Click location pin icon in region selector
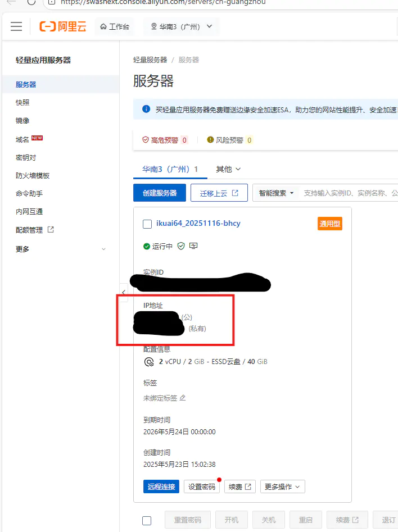398x532 pixels. pyautogui.click(x=154, y=26)
